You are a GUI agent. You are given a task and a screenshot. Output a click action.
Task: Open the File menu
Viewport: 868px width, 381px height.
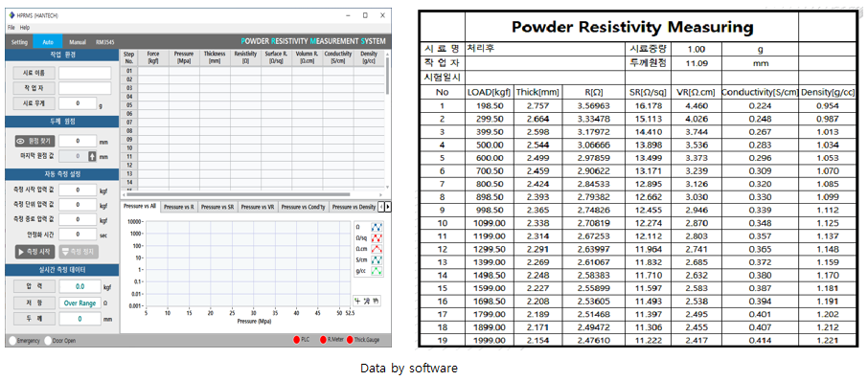tap(11, 27)
